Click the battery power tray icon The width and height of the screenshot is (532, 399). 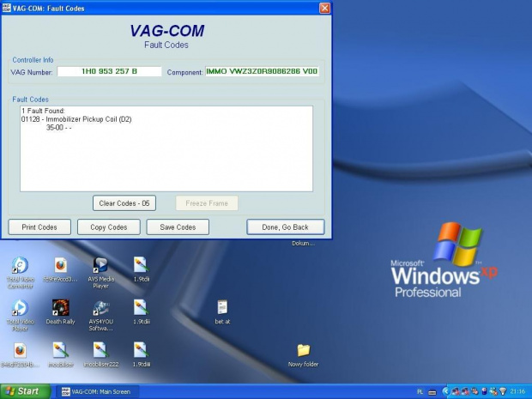click(x=484, y=391)
